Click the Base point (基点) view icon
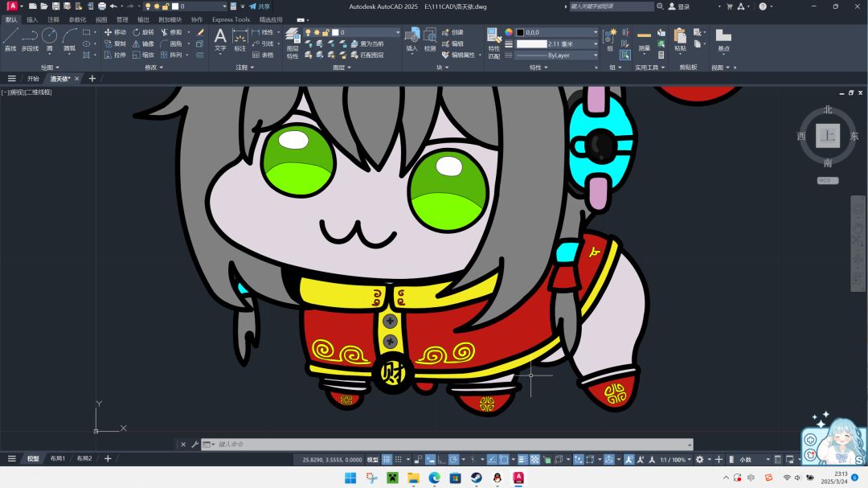 click(723, 40)
